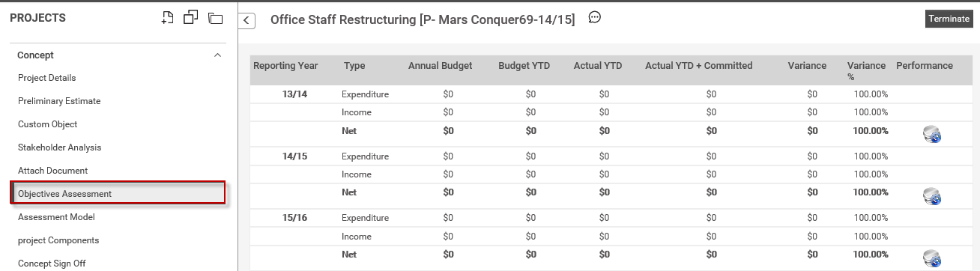Click the Terminate button
Viewport: 980px width, 271px height.
click(949, 19)
